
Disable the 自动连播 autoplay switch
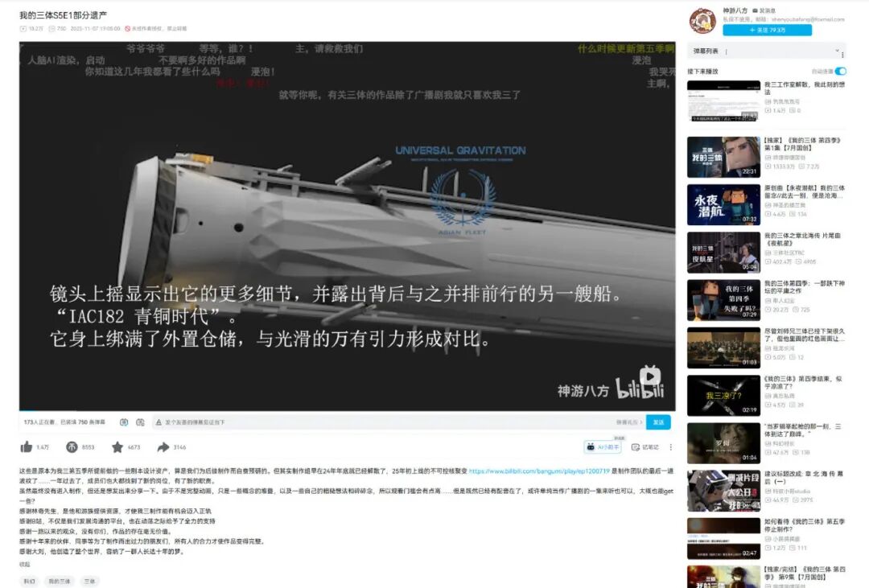(x=841, y=71)
